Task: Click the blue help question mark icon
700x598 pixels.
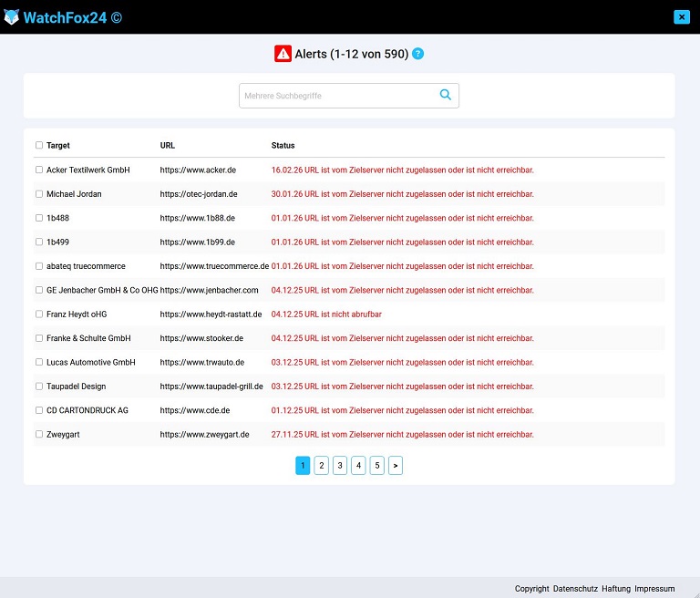Action: [x=417, y=54]
